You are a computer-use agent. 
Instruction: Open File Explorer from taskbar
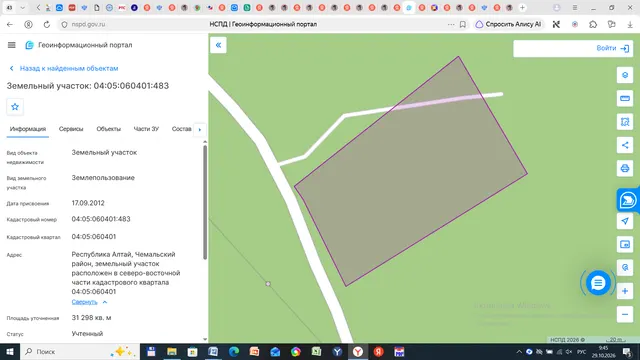click(172, 351)
